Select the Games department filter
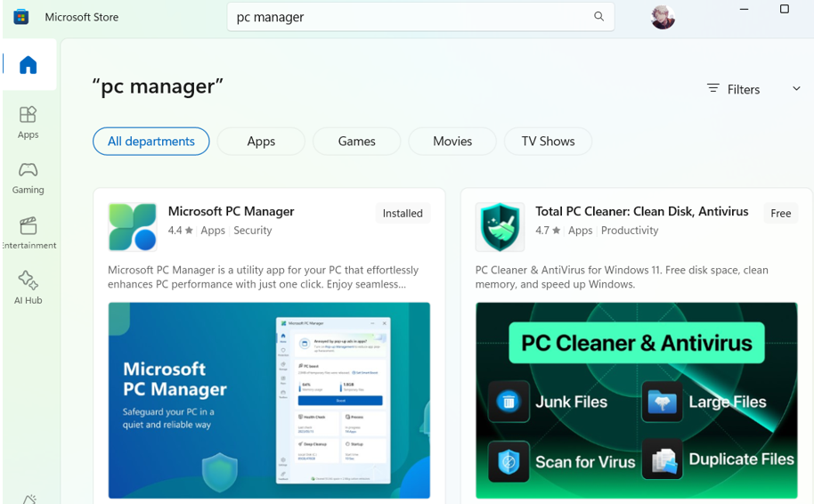The image size is (814, 504). pos(356,142)
